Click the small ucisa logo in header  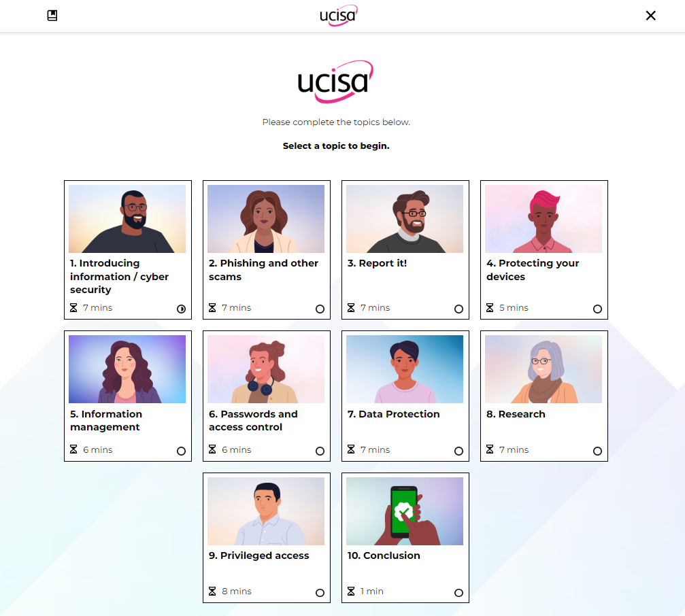pyautogui.click(x=338, y=16)
